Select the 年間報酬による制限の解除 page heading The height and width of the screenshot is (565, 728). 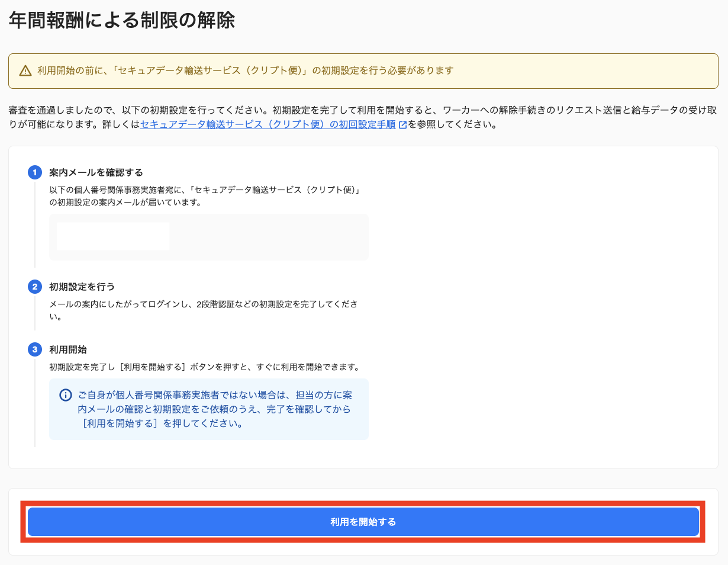tap(121, 21)
